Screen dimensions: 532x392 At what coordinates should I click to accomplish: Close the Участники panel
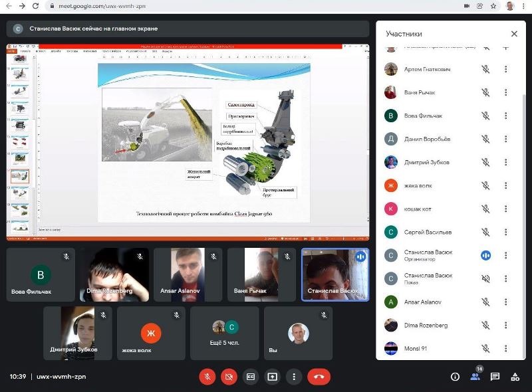pyautogui.click(x=514, y=34)
